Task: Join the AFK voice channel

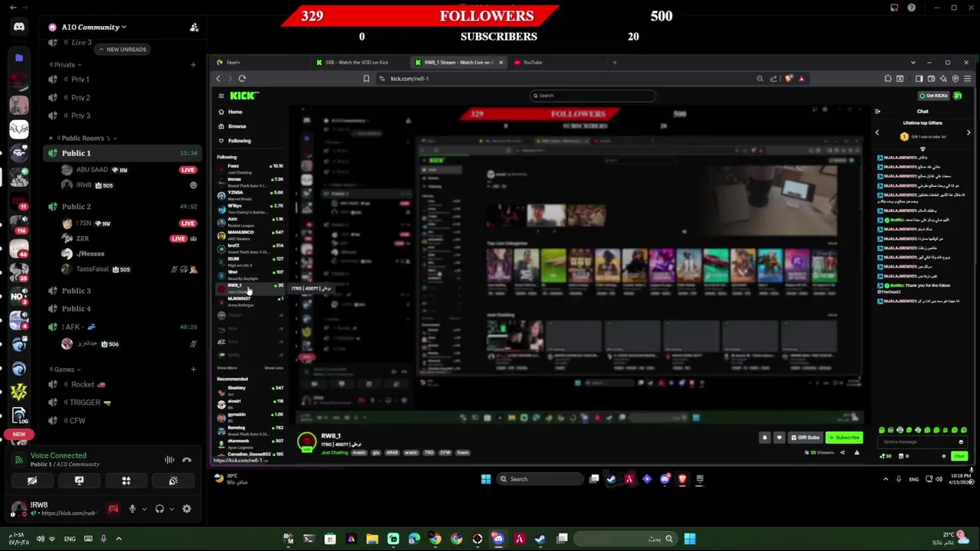Action: [122, 327]
